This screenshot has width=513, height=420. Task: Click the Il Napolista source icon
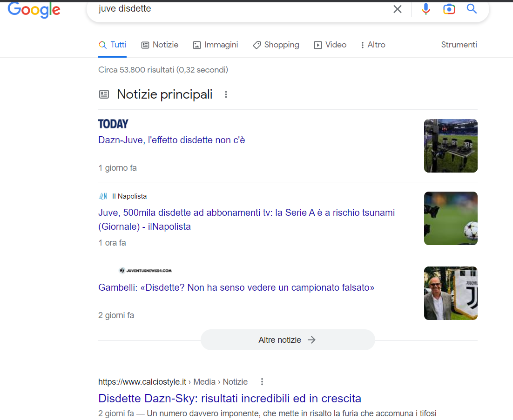pos(103,196)
